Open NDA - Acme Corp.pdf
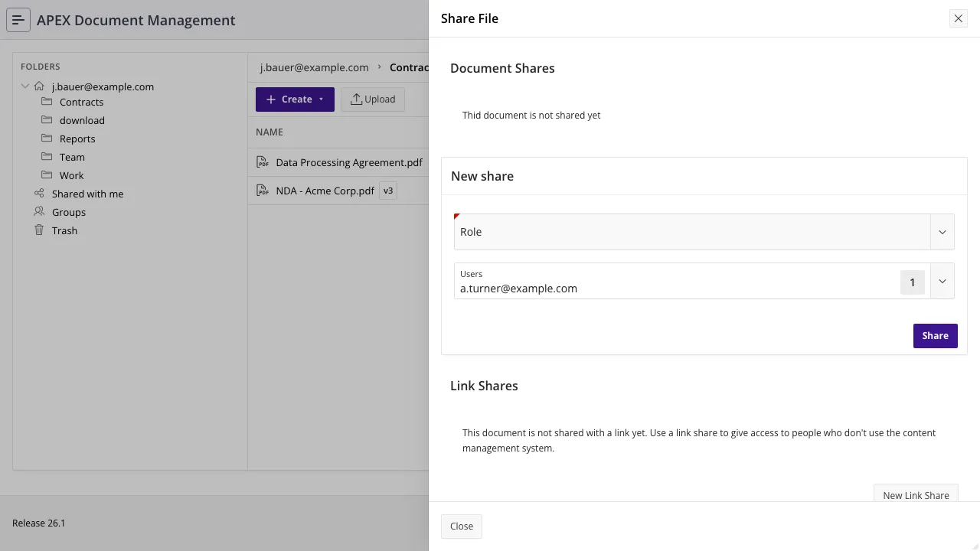Viewport: 980px width, 551px height. [325, 191]
